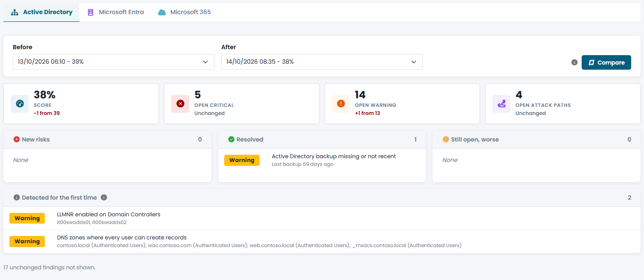Click the Open Critical red X icon
Viewport: 644px width, 280px height.
(x=180, y=103)
